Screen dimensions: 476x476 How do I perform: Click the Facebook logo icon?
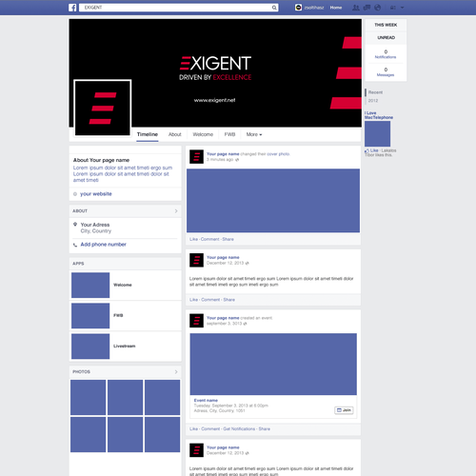click(72, 8)
